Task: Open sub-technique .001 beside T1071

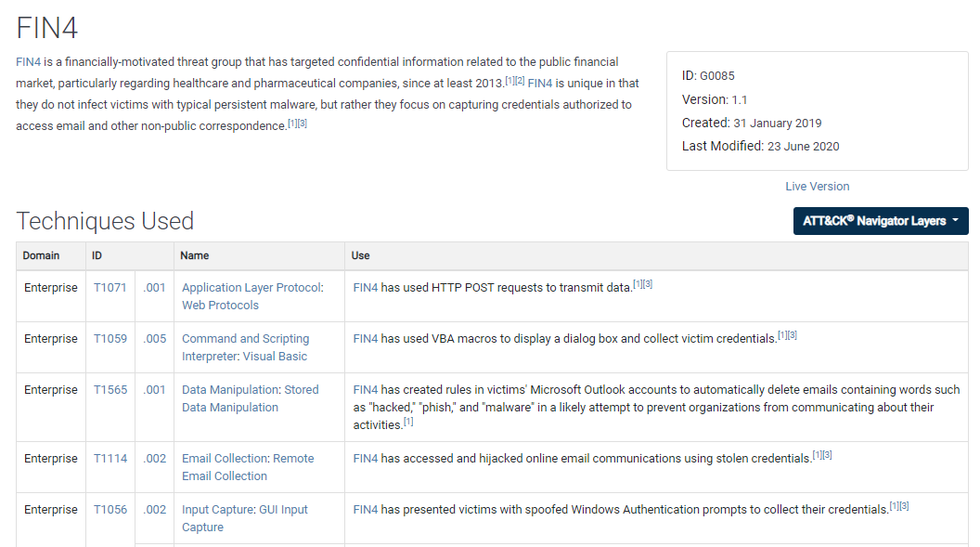Action: point(154,288)
